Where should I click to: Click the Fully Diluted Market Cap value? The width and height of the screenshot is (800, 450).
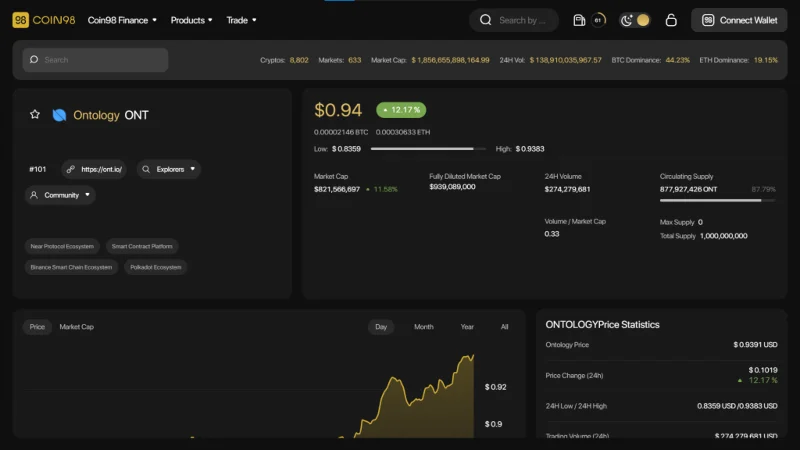click(x=452, y=187)
